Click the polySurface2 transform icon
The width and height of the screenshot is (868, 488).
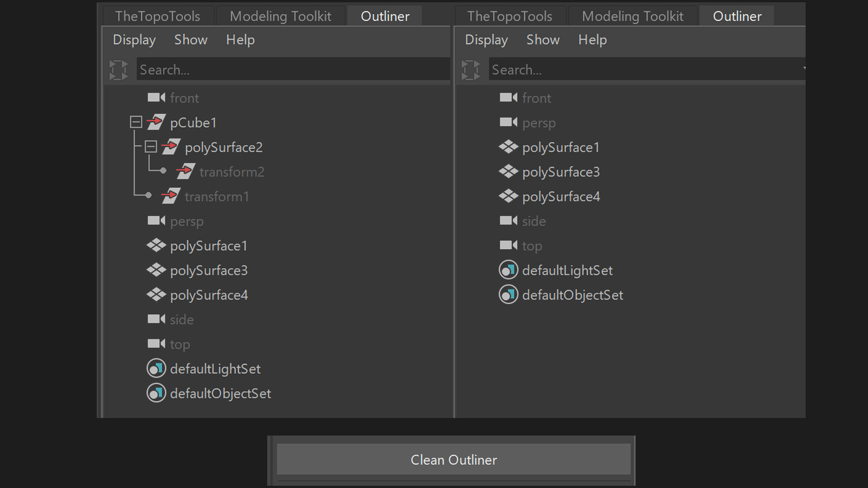point(172,147)
